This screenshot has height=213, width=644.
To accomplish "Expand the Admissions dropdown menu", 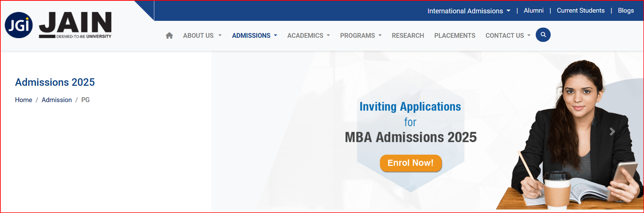I will [x=254, y=35].
